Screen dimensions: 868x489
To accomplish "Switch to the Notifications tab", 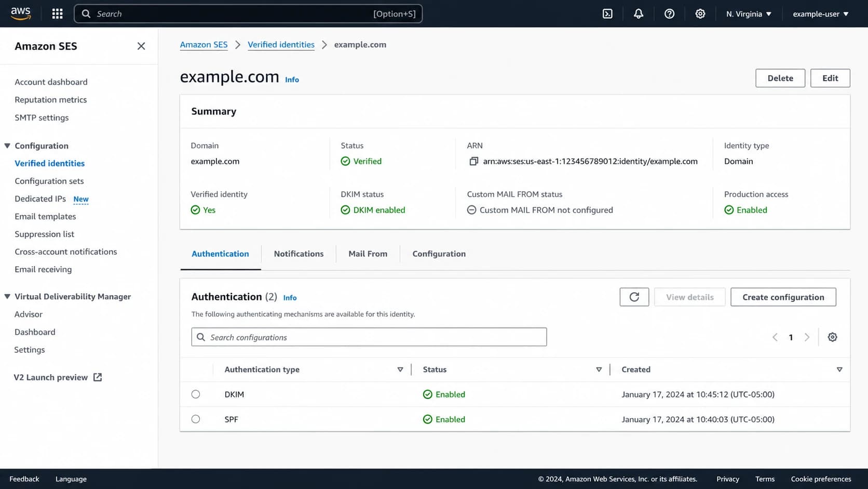I will pos(299,254).
